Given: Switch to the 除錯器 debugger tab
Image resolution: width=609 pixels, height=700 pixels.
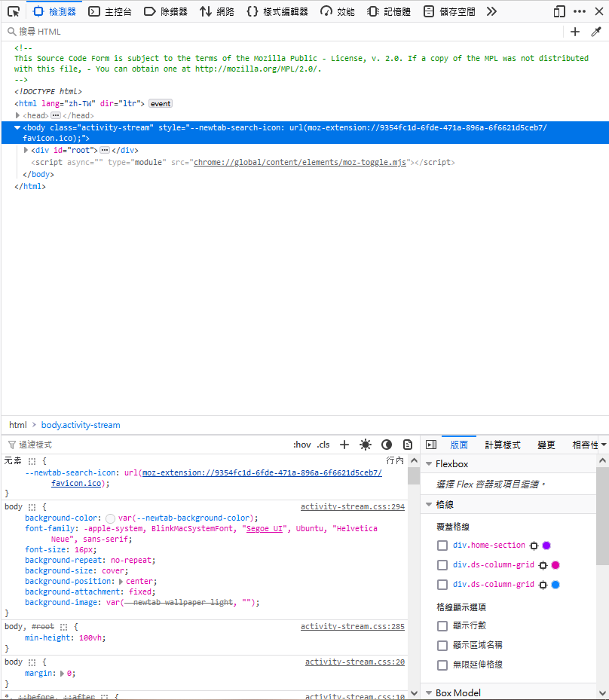Looking at the screenshot, I should click(x=166, y=11).
